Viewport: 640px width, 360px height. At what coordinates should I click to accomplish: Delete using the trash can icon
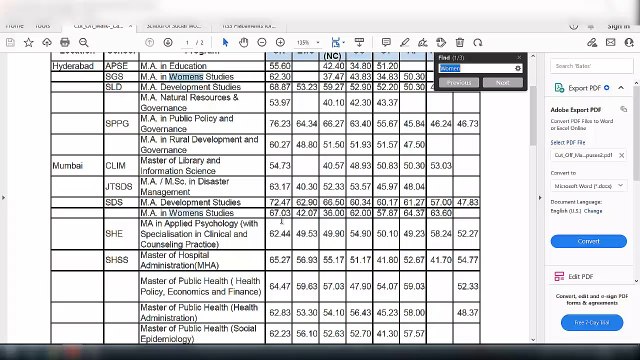460,42
